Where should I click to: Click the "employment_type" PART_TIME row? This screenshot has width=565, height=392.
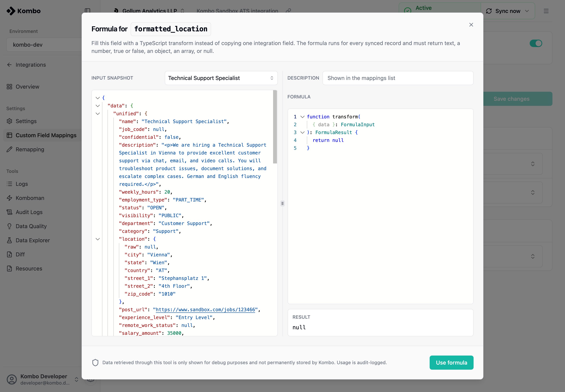click(x=162, y=200)
